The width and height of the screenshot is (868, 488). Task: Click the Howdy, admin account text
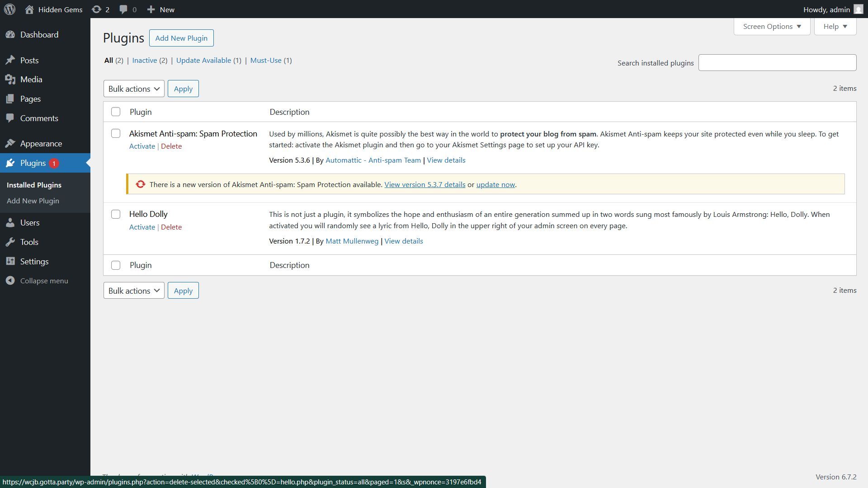coord(826,9)
